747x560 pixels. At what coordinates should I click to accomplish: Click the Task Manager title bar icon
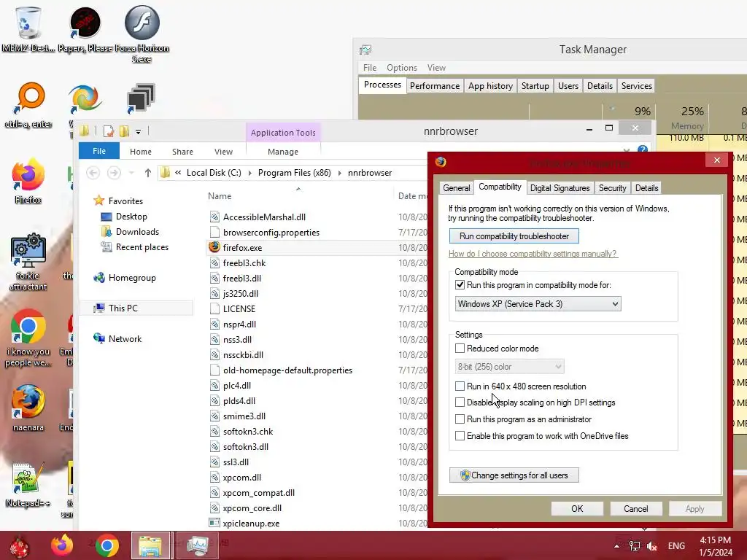(x=365, y=50)
